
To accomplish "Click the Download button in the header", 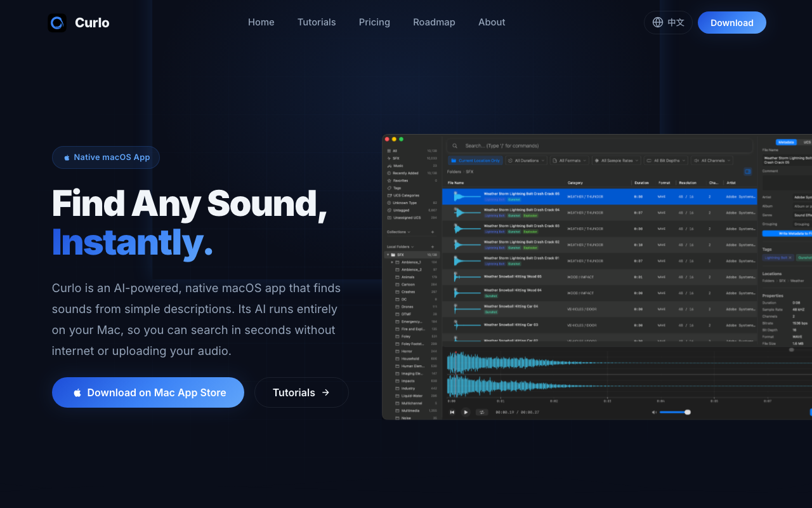I will (732, 23).
